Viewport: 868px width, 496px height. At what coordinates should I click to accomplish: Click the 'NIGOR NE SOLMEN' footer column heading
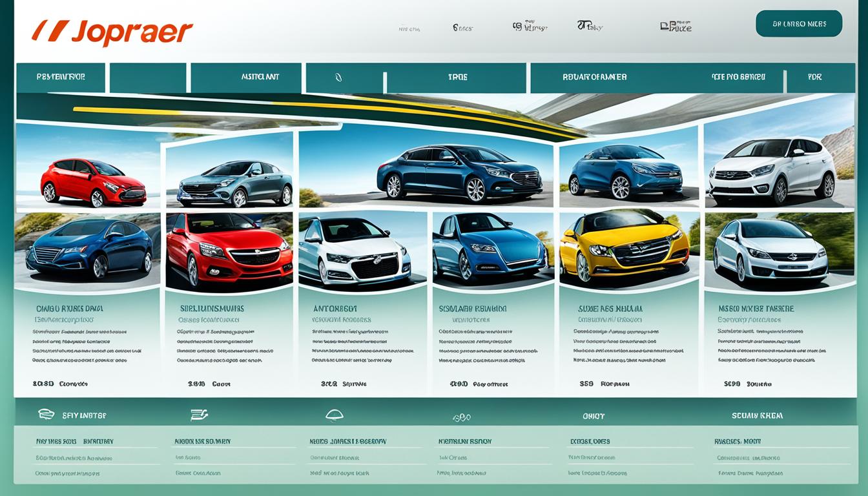click(x=203, y=442)
